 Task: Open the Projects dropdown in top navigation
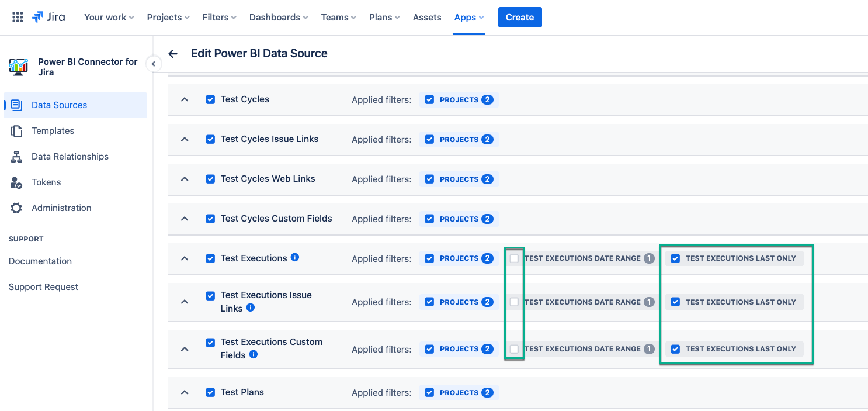168,18
